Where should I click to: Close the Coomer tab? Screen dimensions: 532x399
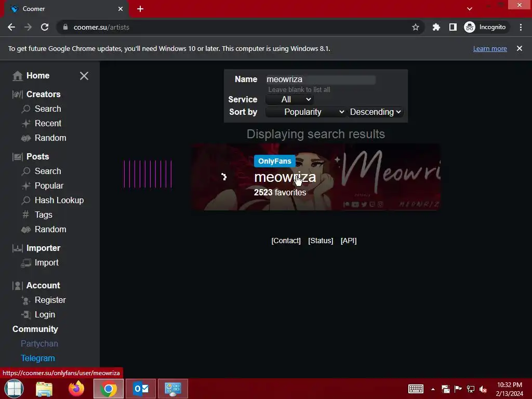(121, 9)
